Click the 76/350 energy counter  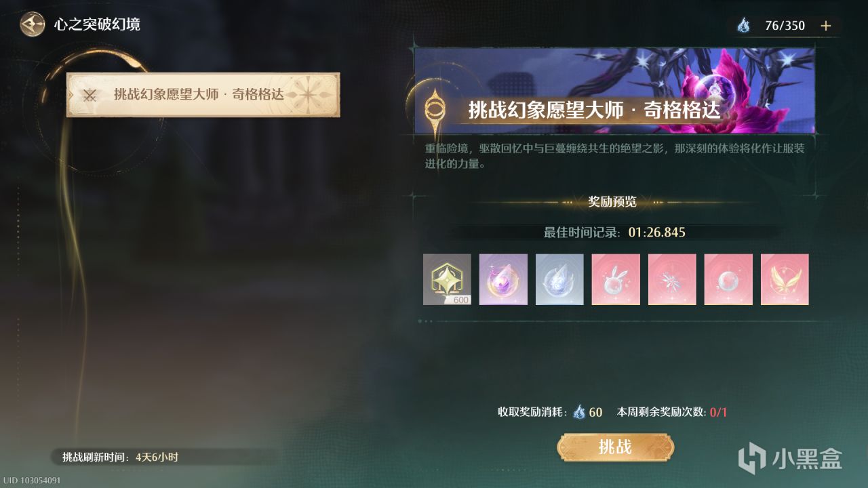[785, 26]
